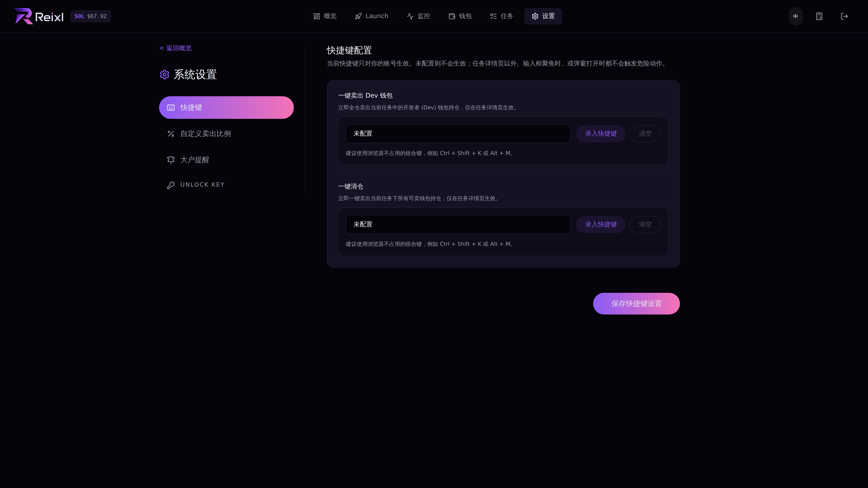This screenshot has width=868, height=488.
Task: Click the 一键清仓 title
Action: (x=351, y=187)
